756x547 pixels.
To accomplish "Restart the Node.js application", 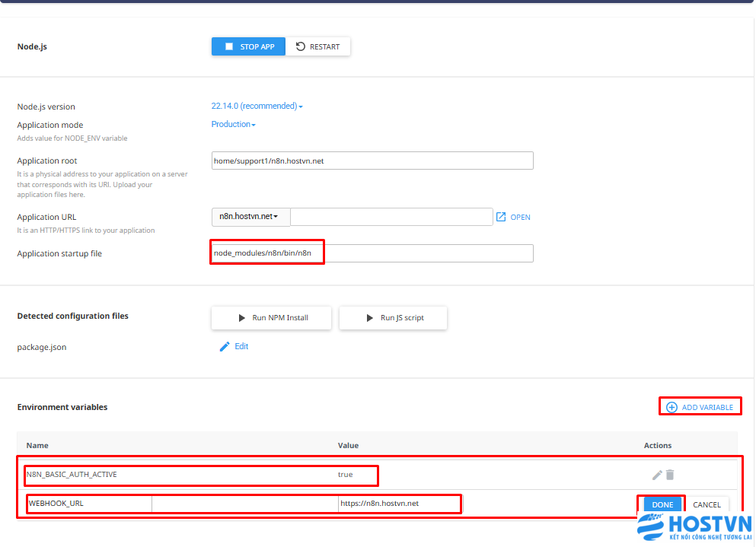I will pos(317,46).
